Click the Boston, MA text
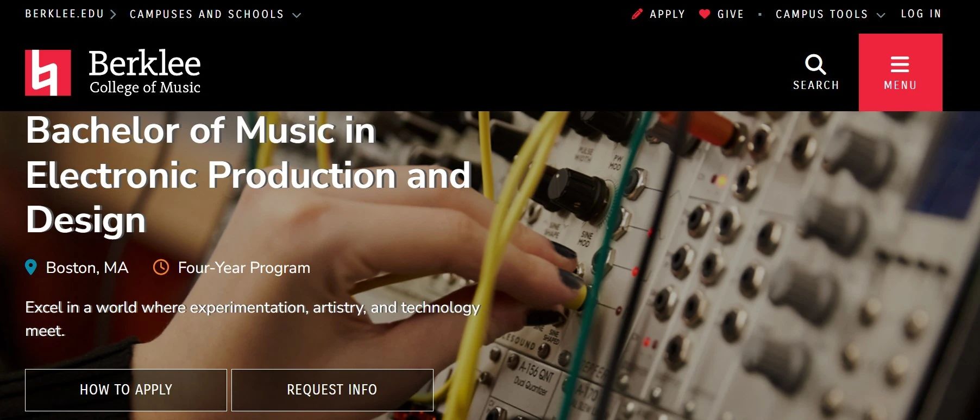 click(x=87, y=268)
